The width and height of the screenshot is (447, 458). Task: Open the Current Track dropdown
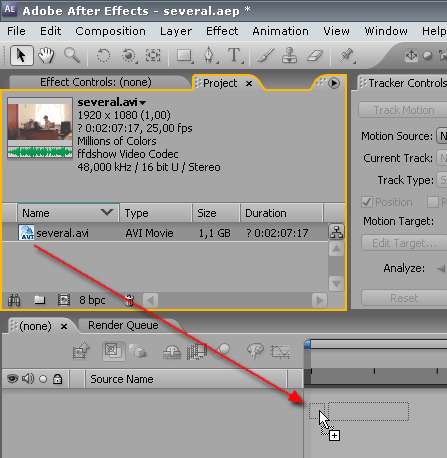pyautogui.click(x=442, y=158)
